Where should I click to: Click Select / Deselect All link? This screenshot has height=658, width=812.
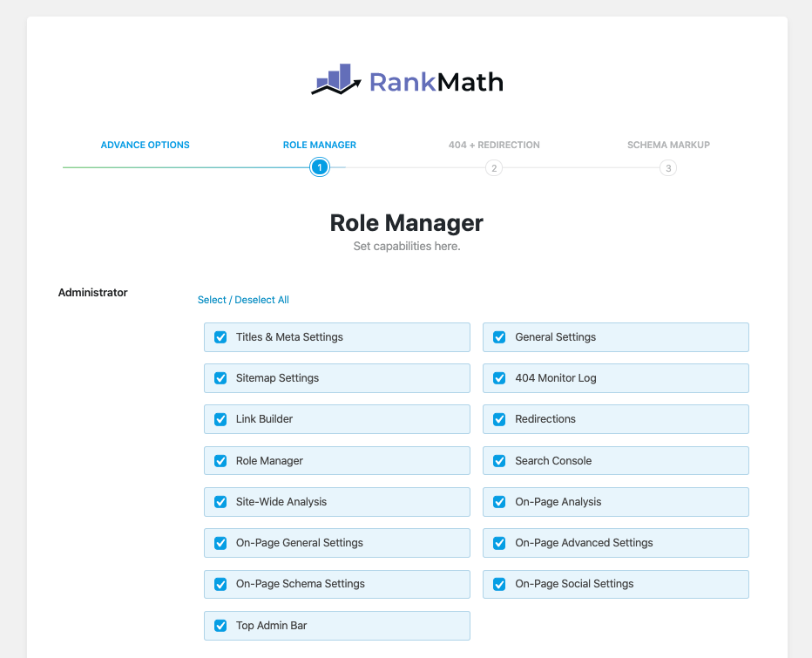tap(243, 300)
